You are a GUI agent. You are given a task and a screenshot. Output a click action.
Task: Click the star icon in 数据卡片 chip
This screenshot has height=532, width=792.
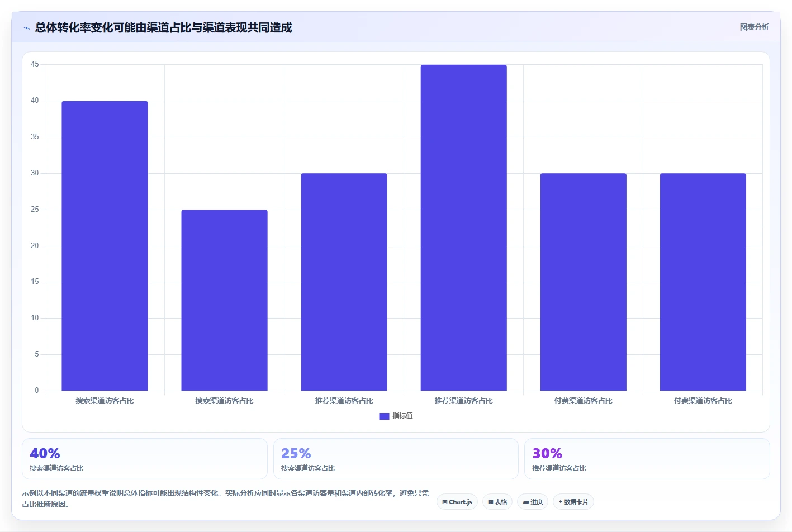click(561, 502)
